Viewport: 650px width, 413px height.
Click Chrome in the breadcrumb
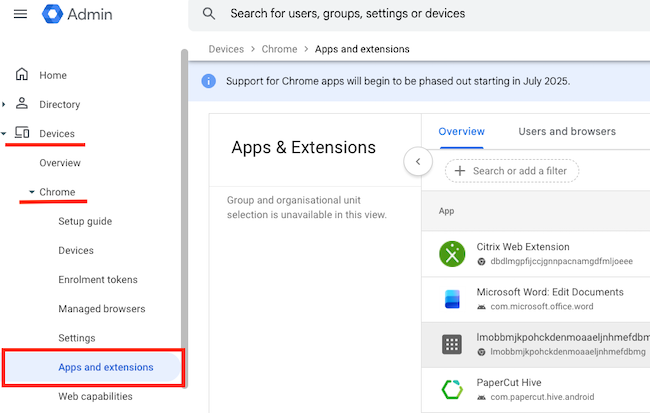[x=279, y=49]
